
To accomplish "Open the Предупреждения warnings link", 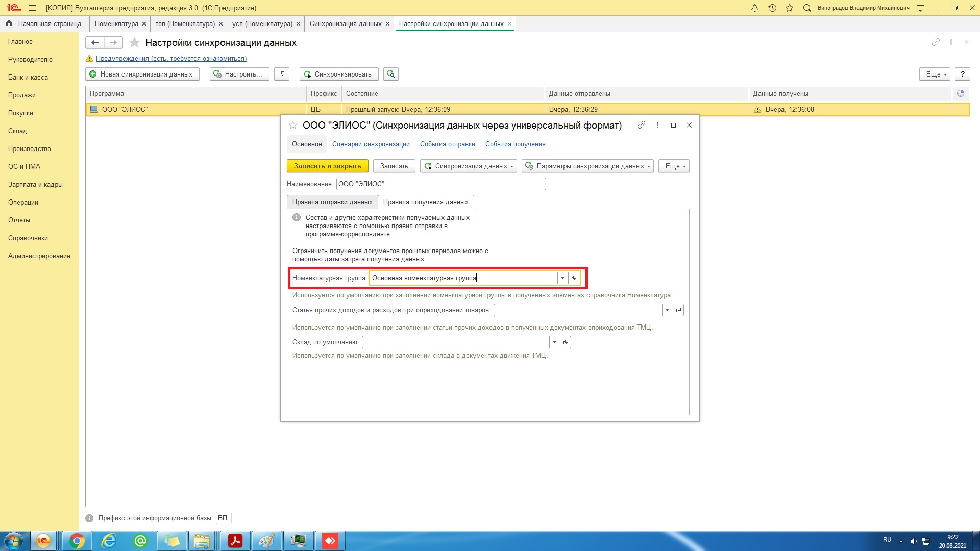I will (x=171, y=58).
